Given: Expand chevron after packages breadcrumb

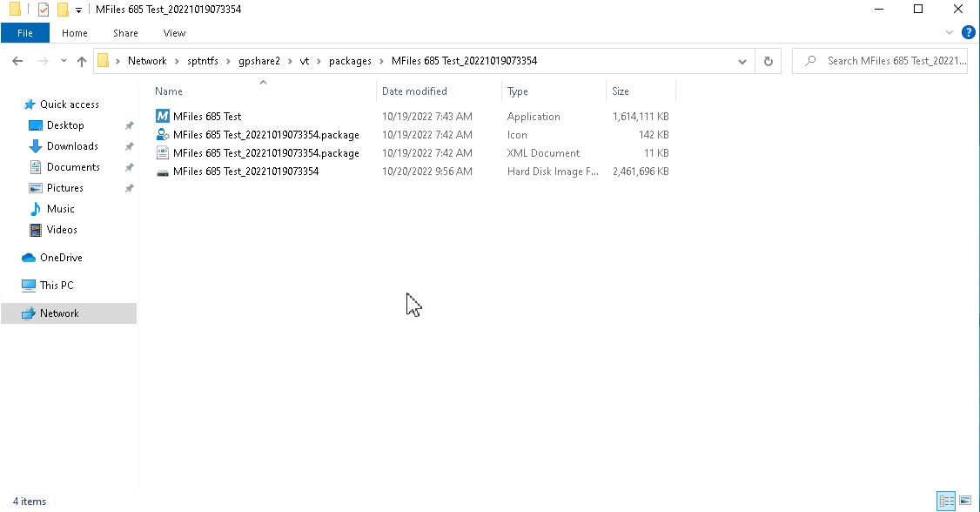Looking at the screenshot, I should [382, 61].
